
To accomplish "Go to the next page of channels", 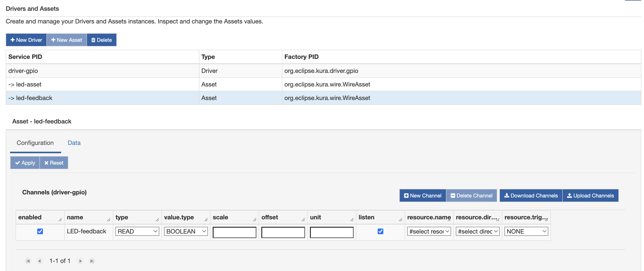I will pyautogui.click(x=80, y=261).
